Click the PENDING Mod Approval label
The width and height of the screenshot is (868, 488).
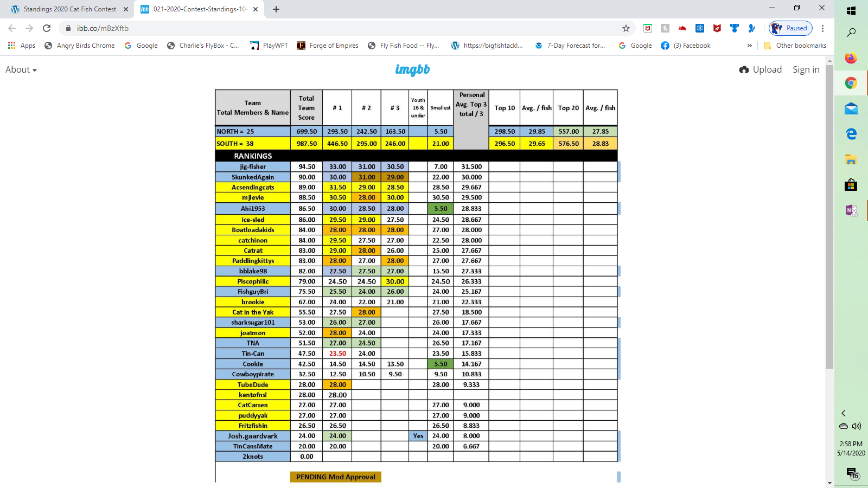coord(336,477)
